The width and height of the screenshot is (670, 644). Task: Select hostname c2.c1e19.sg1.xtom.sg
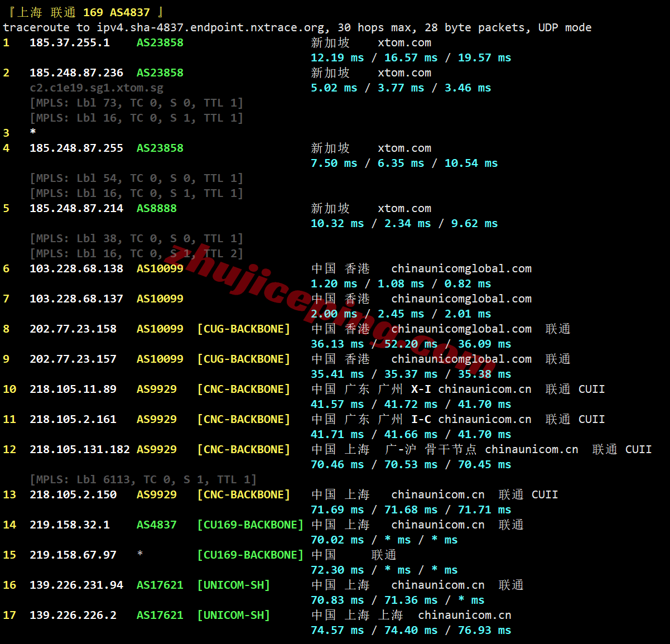click(97, 88)
